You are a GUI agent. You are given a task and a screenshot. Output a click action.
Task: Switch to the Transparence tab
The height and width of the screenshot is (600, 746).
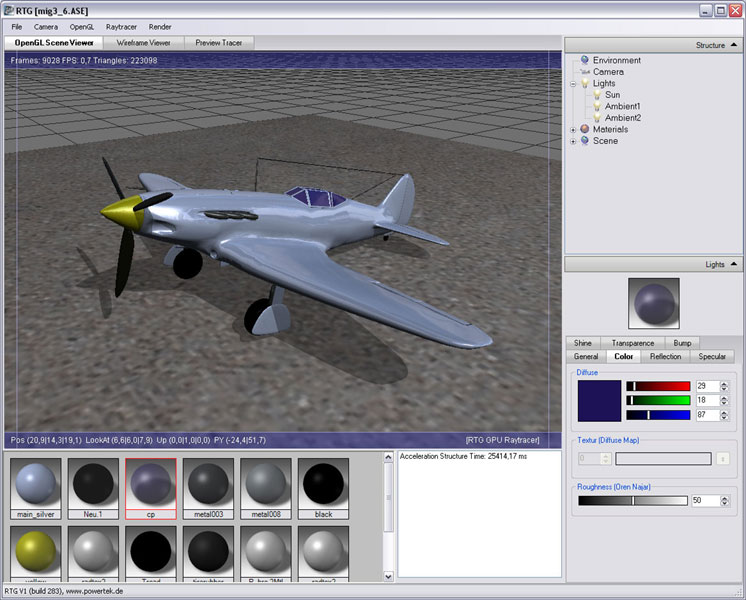(632, 343)
